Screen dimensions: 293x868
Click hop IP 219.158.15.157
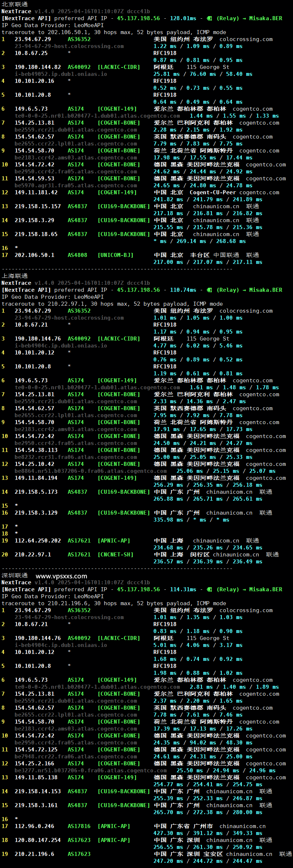click(x=38, y=206)
